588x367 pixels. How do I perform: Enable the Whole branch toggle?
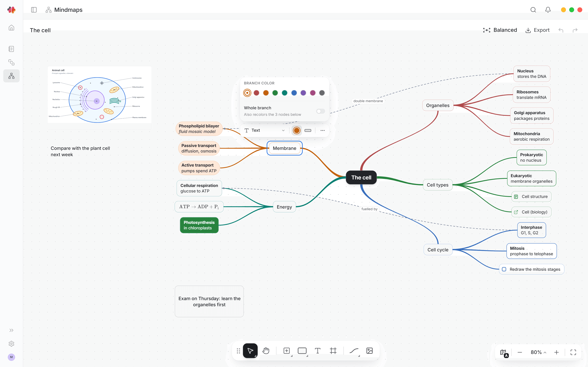coord(321,111)
